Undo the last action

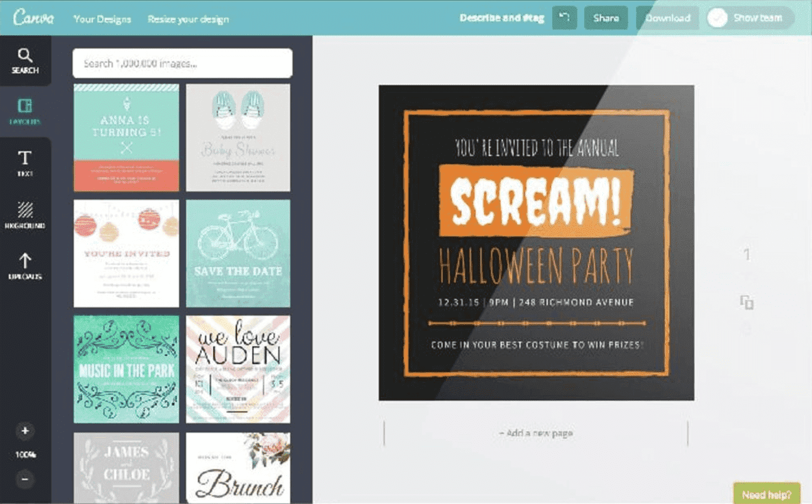564,18
